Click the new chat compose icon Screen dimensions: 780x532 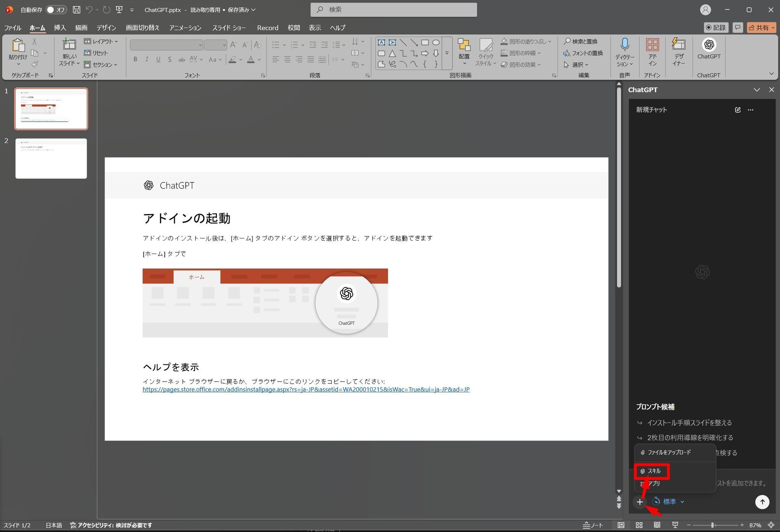point(738,110)
